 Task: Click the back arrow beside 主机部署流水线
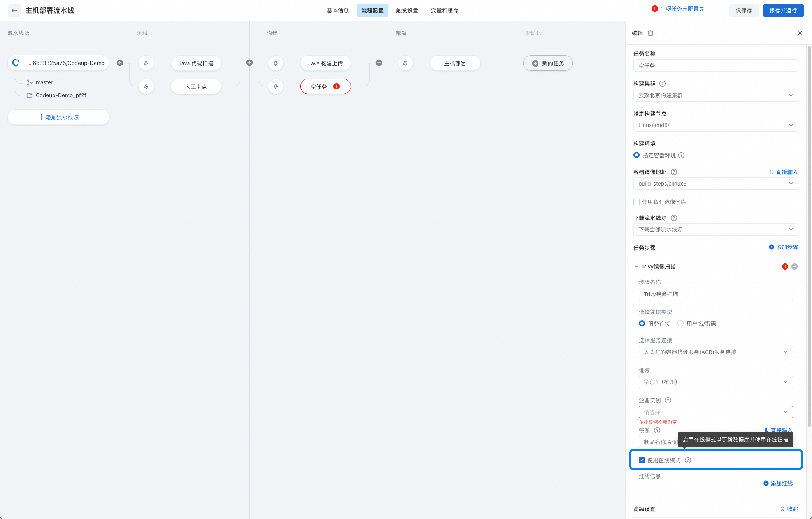pyautogui.click(x=14, y=11)
